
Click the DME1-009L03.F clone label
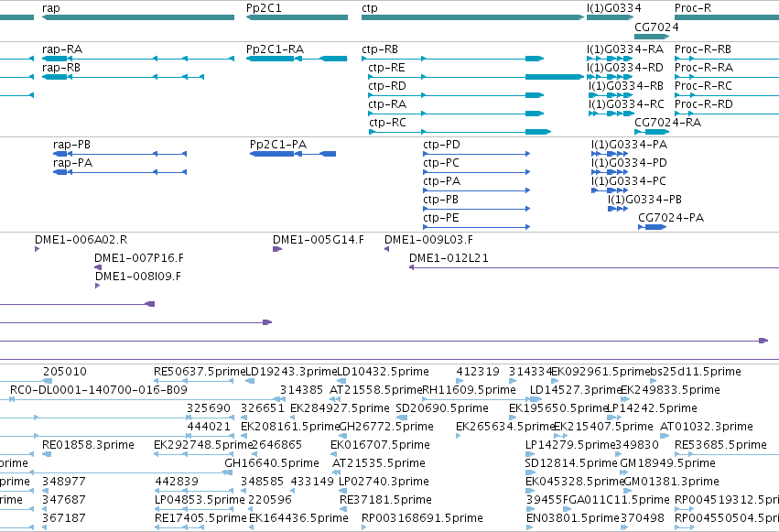tap(428, 241)
